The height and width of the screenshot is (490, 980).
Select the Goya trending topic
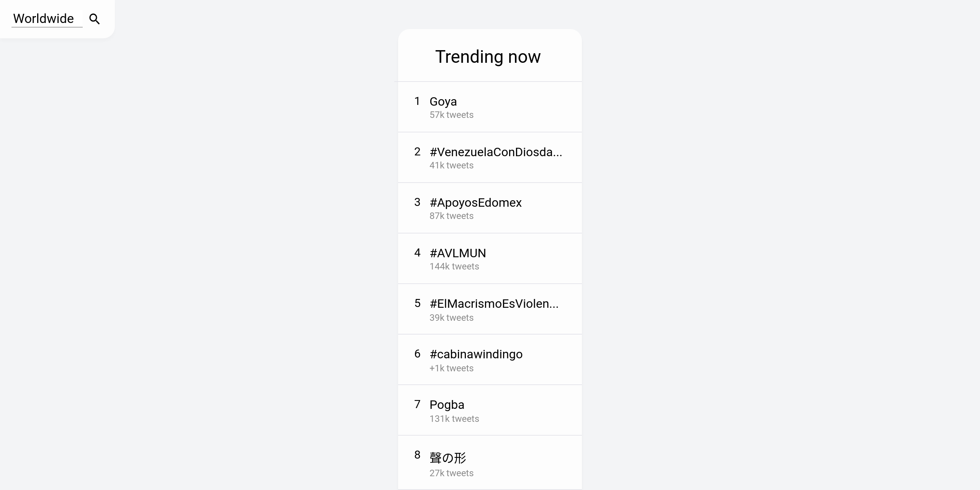(443, 101)
